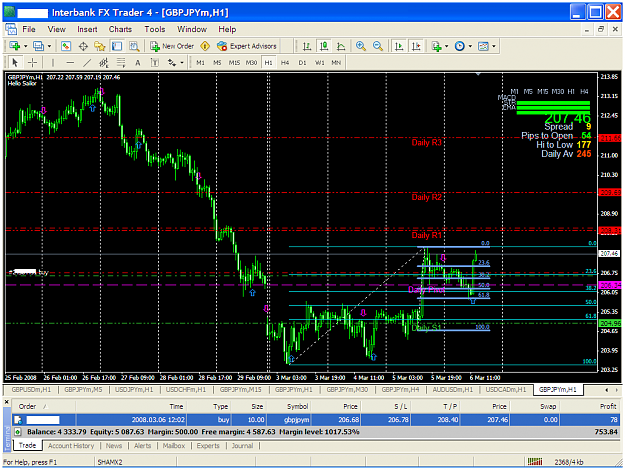Toggle Auto Scroll chart option
The image size is (625, 470).
399,46
